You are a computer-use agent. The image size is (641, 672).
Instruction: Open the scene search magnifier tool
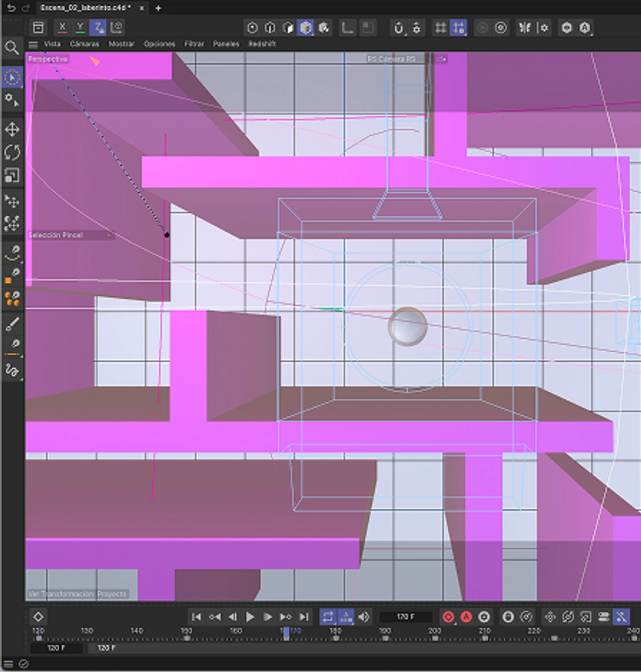[x=13, y=48]
